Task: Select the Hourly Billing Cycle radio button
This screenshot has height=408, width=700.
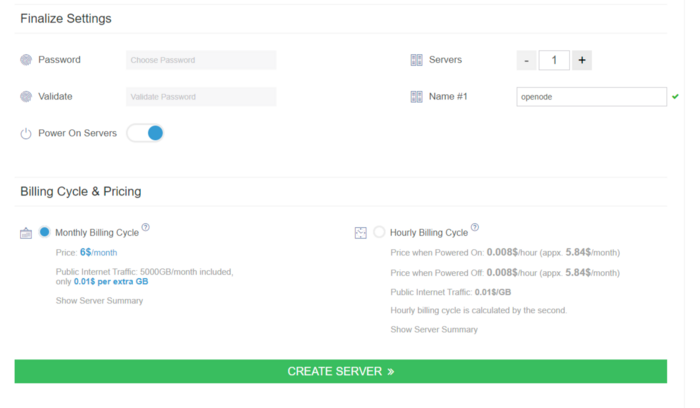Action: pyautogui.click(x=379, y=232)
